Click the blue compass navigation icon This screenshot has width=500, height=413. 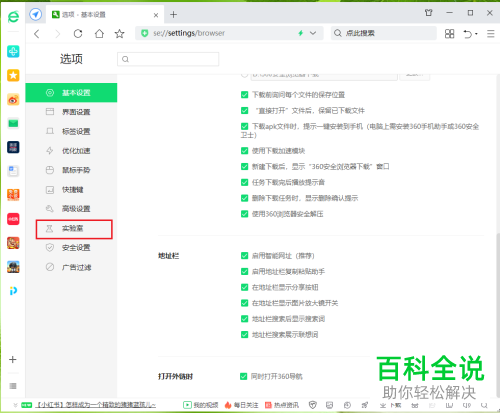pos(36,14)
